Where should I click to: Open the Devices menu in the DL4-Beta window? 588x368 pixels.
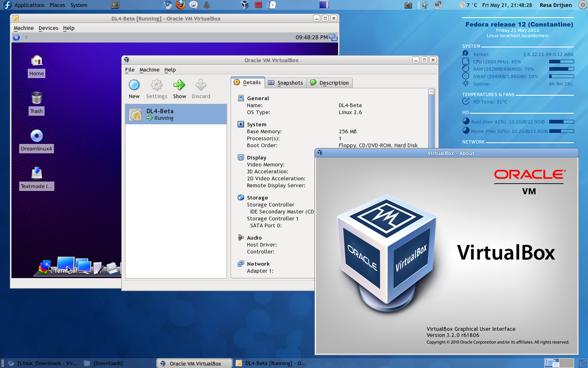coord(48,28)
